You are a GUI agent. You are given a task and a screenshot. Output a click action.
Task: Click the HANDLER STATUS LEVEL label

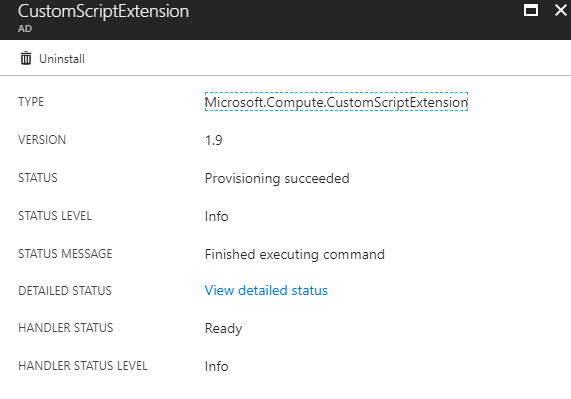[x=83, y=366]
